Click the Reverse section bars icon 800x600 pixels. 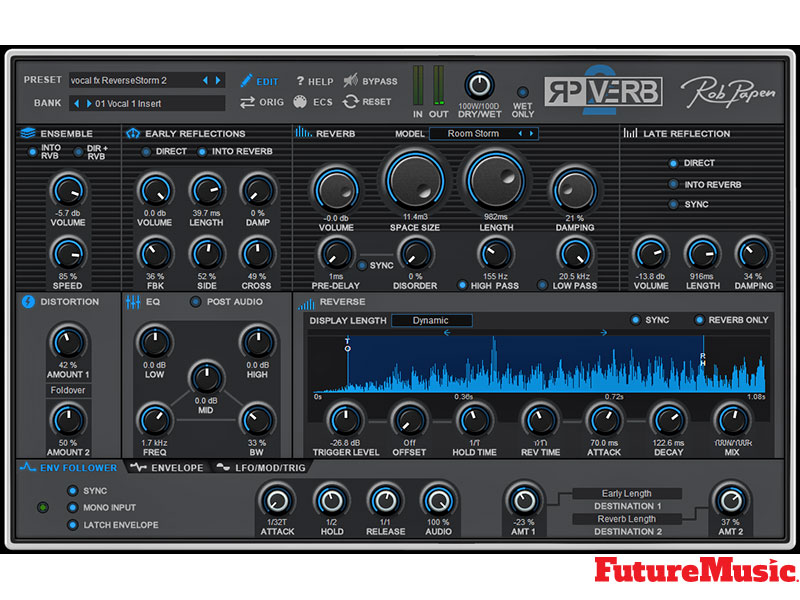(x=306, y=304)
